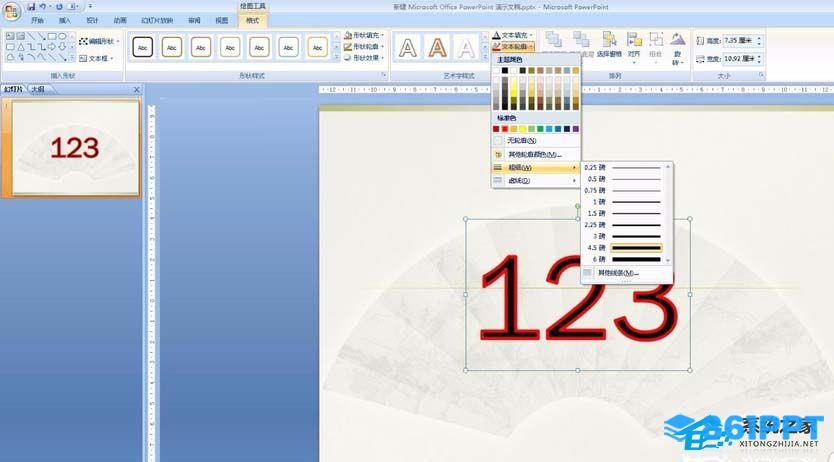Open 形状效果 shape effects dropdown
Image resolution: width=834 pixels, height=462 pixels.
pyautogui.click(x=365, y=58)
